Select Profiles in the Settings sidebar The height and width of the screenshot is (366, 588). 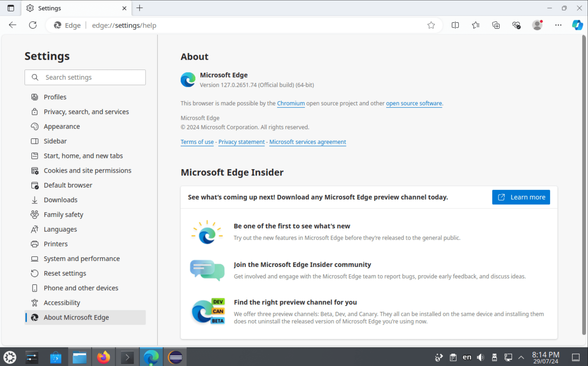coord(55,97)
